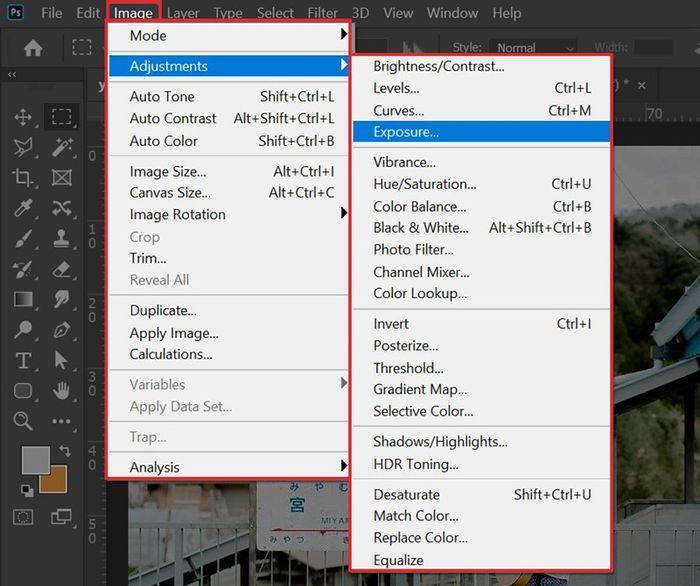Screen dimensions: 700x586
Task: Reset to default foreground and background colors
Action: click(x=27, y=490)
